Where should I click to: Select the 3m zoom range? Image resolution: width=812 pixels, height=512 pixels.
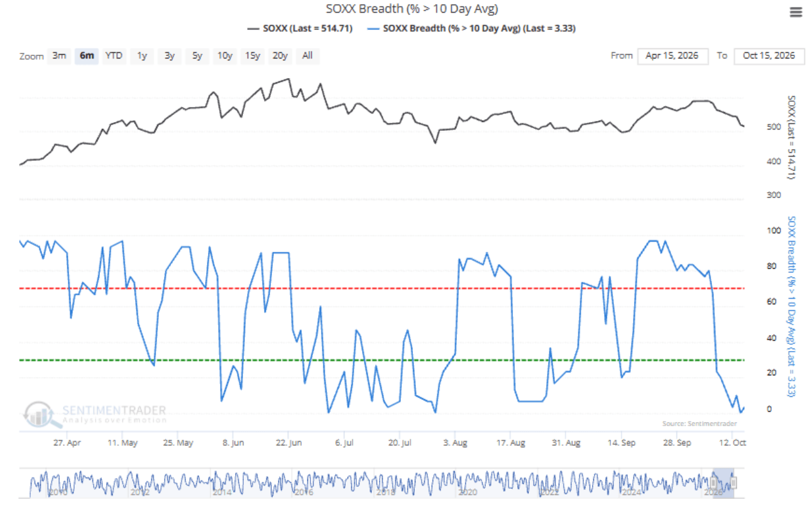pos(59,56)
